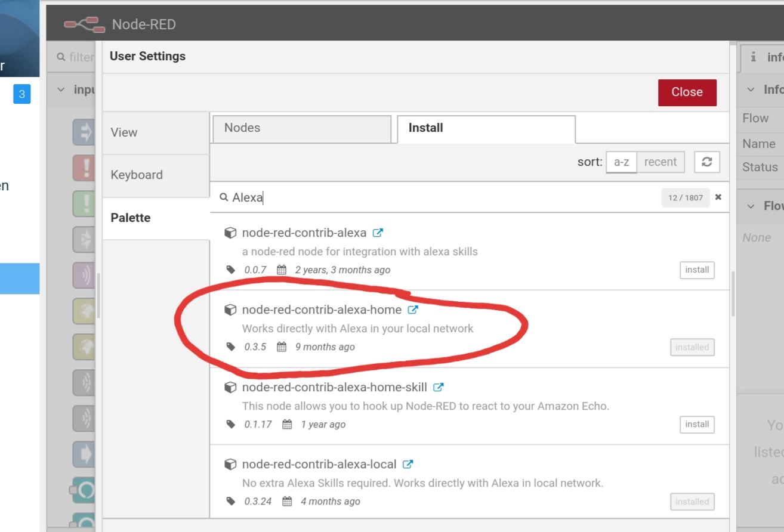Collapse the Info section chevron in sidebar
The image size is (784, 532).
coord(751,89)
